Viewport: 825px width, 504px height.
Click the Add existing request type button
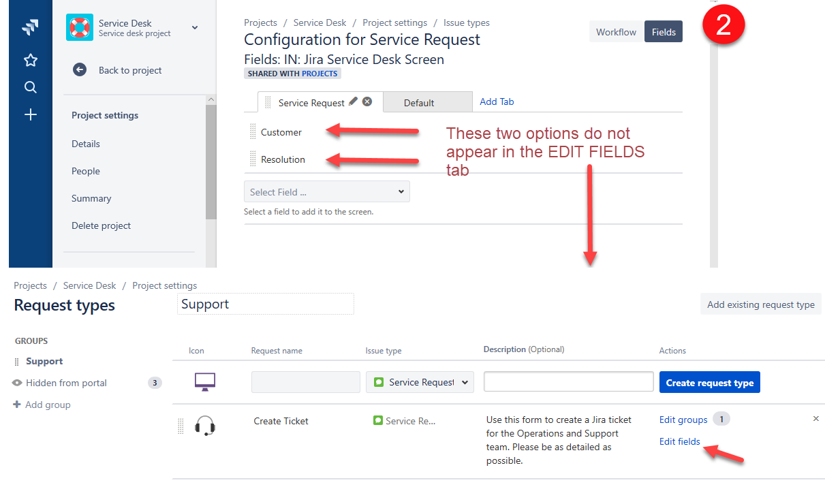coord(761,304)
